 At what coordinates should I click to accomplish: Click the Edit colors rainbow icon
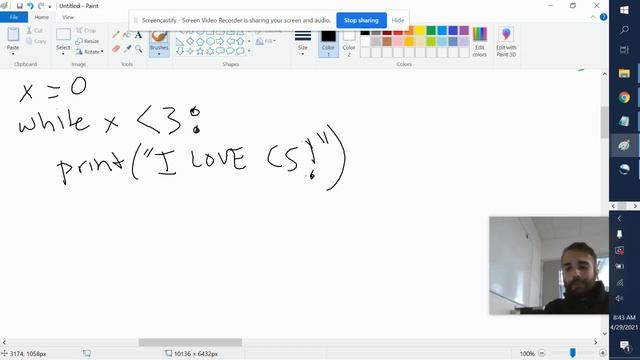tap(480, 34)
